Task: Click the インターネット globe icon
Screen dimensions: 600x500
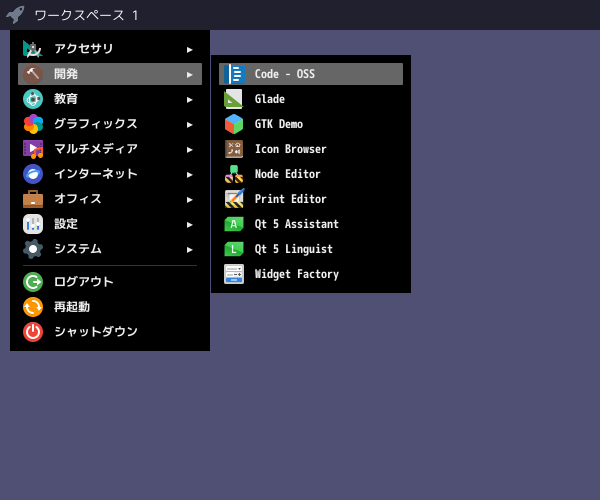Action: 33,174
